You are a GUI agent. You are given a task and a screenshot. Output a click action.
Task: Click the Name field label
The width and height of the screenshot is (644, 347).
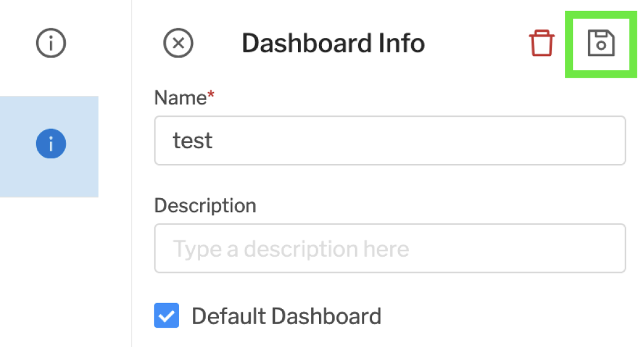pos(180,98)
